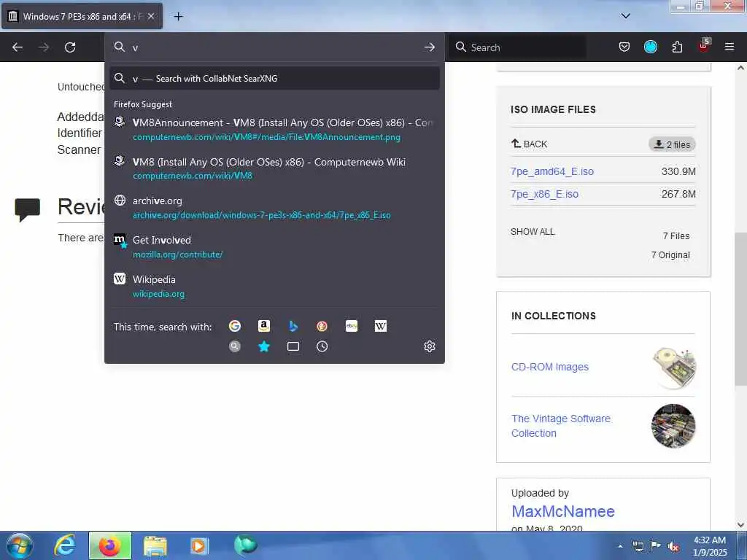
Task: Open the uBlock Origin toolbar icon
Action: [x=704, y=46]
